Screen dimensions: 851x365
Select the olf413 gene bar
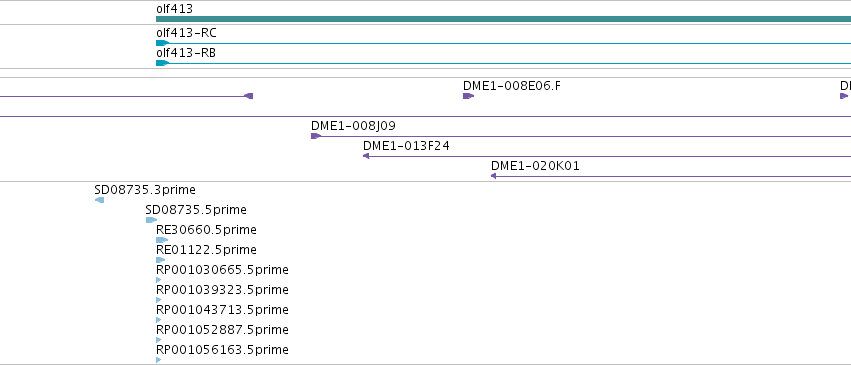504,19
